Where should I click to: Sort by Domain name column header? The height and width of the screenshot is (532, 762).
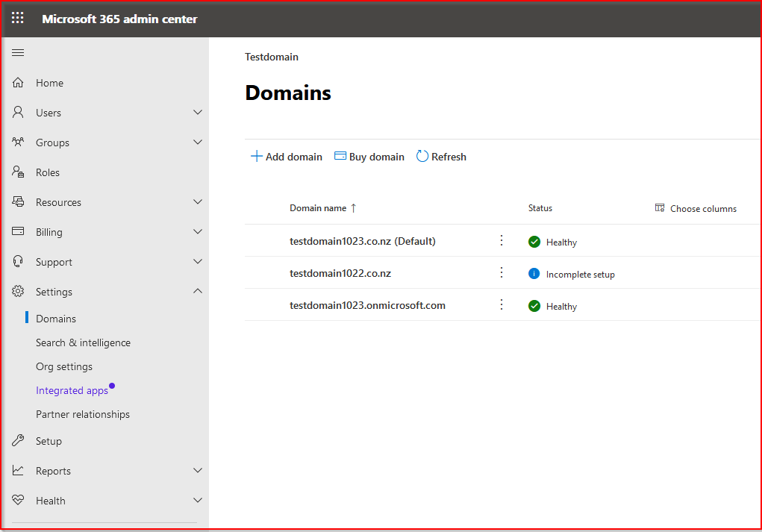pos(318,208)
